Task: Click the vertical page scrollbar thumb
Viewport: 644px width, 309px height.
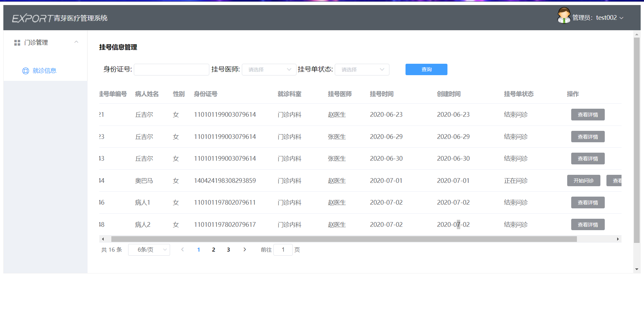Action: (637, 140)
